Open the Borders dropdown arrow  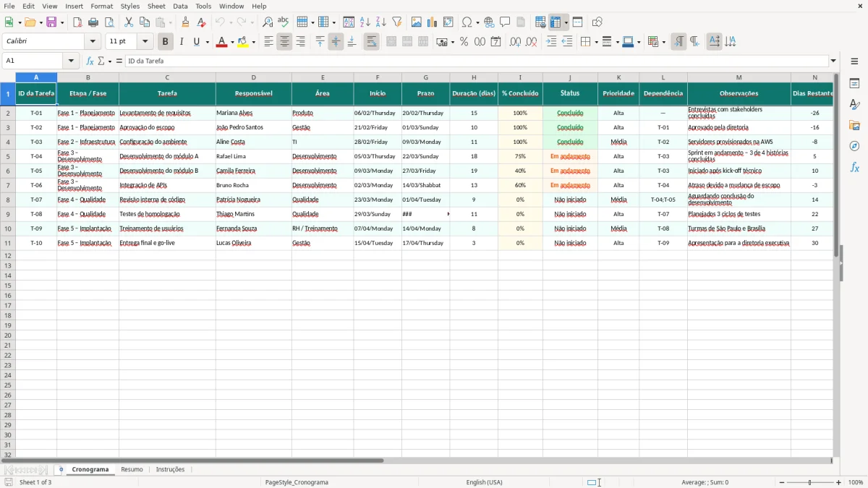click(596, 42)
